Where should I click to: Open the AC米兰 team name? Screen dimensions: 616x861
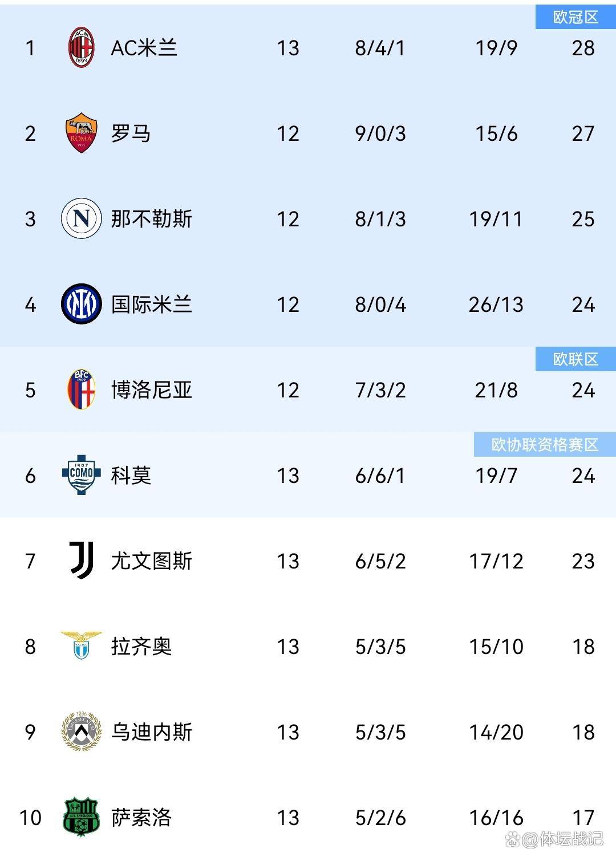point(144,48)
